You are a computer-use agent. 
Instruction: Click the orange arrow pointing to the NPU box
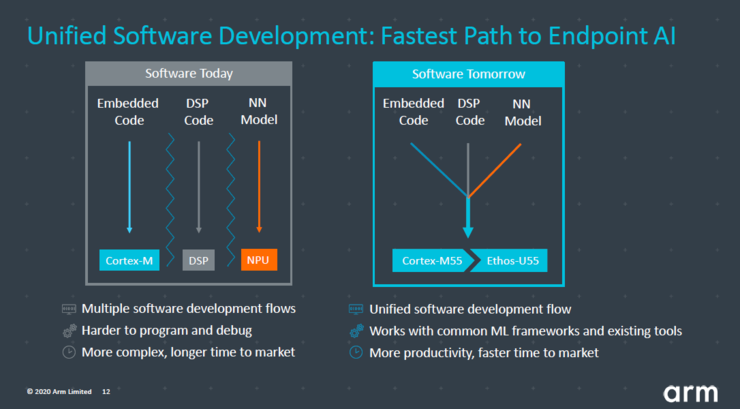(x=259, y=187)
